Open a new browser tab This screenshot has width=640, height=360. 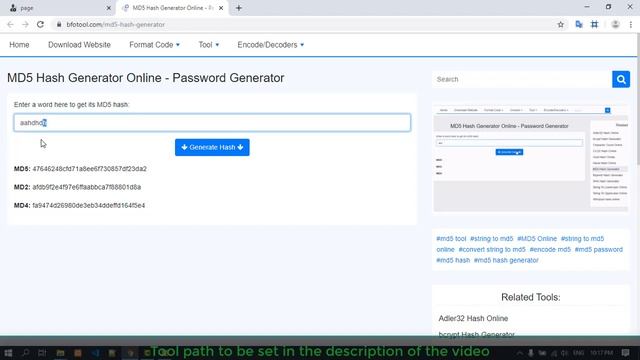coord(239,8)
